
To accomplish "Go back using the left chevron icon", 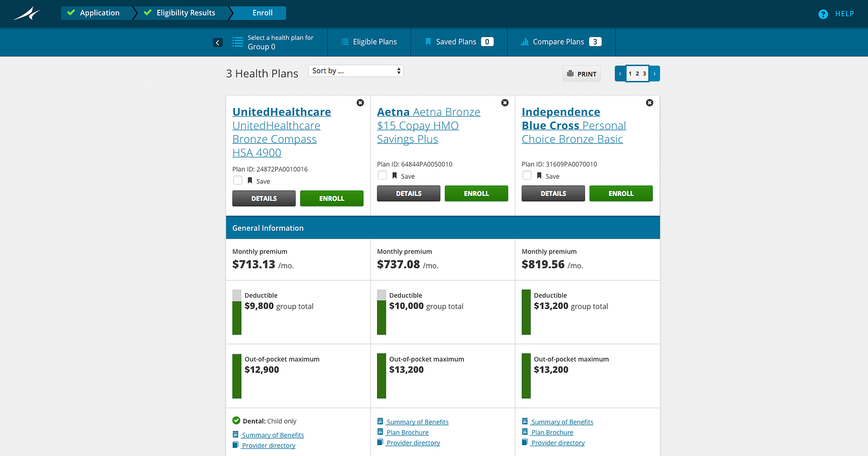I will pos(218,42).
